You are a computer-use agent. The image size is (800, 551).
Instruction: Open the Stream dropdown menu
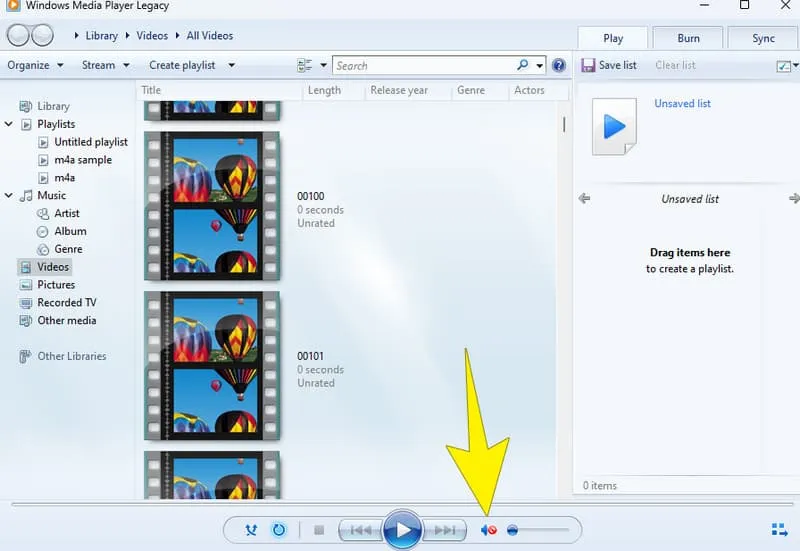pos(105,66)
